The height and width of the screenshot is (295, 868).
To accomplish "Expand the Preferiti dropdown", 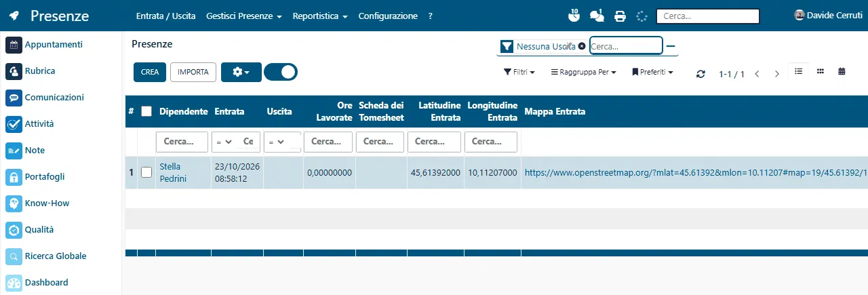I will 652,71.
